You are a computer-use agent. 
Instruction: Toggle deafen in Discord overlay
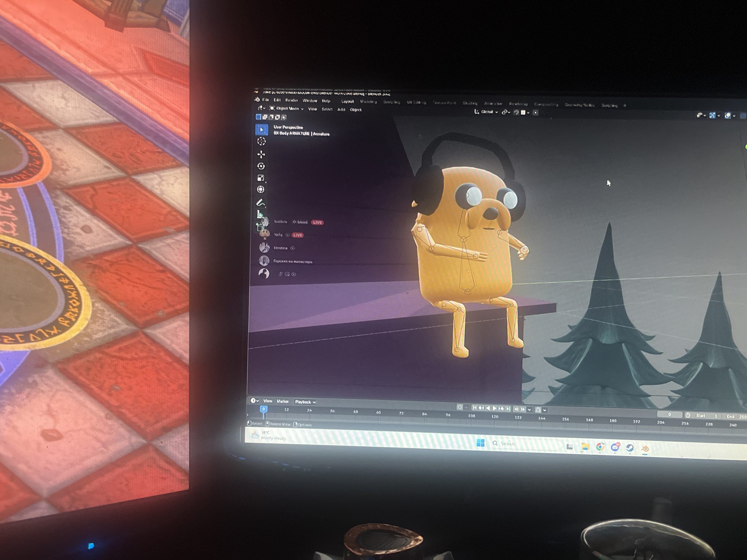[x=287, y=274]
